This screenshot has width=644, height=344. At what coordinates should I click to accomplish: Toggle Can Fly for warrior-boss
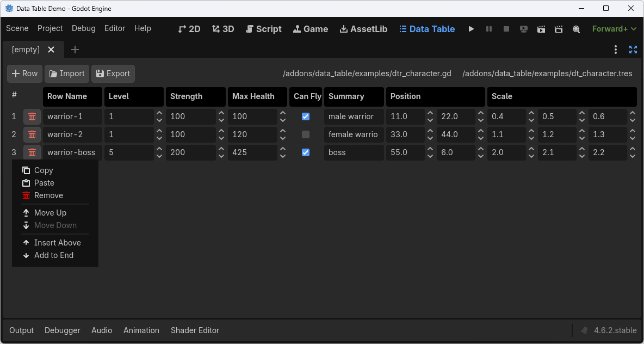tap(306, 152)
